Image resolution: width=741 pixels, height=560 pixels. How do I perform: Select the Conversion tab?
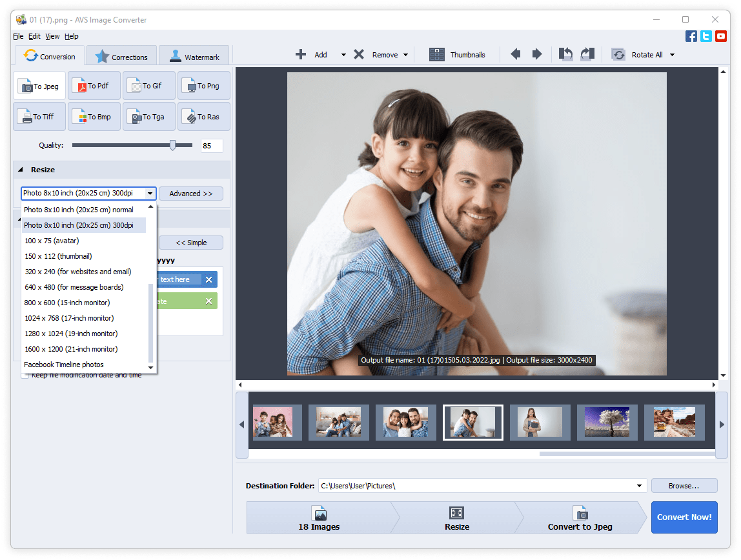50,55
